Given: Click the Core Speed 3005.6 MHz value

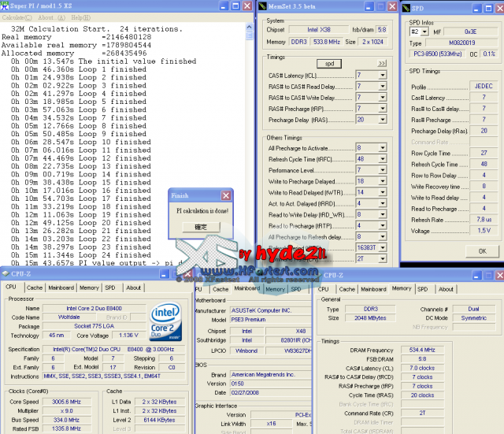Looking at the screenshot, I should tap(66, 402).
